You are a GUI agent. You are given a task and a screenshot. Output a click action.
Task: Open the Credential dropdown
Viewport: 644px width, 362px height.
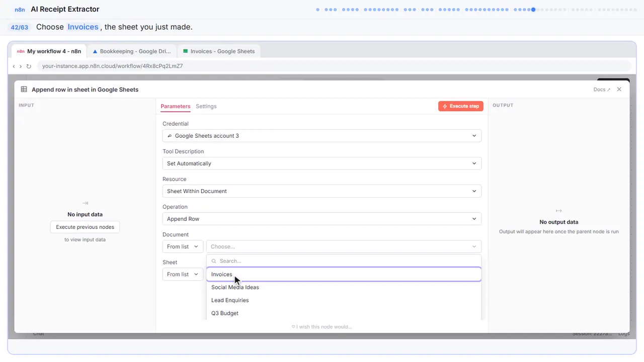click(322, 136)
